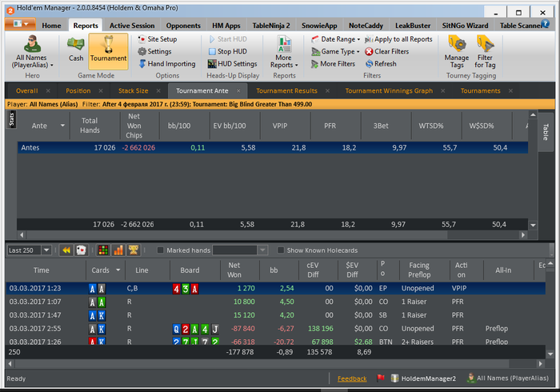560x392 pixels.
Task: Open Hand Importing
Action: point(166,63)
